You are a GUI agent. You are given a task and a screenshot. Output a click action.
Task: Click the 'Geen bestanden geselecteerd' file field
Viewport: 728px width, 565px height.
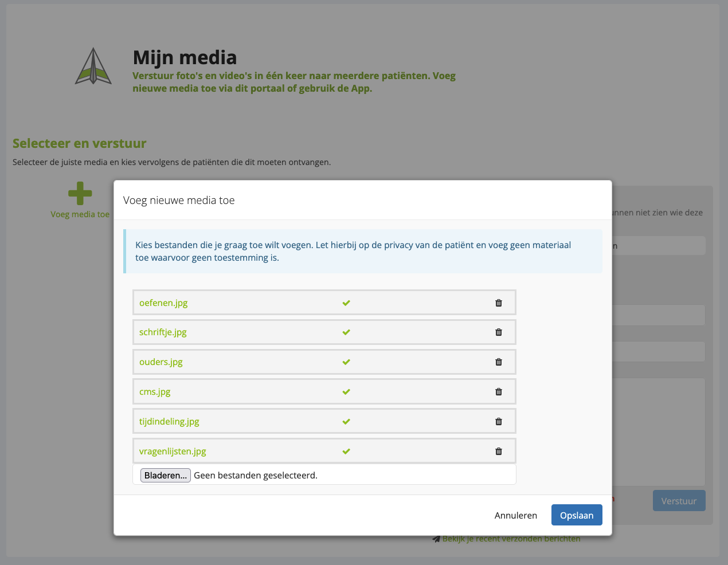tap(256, 476)
